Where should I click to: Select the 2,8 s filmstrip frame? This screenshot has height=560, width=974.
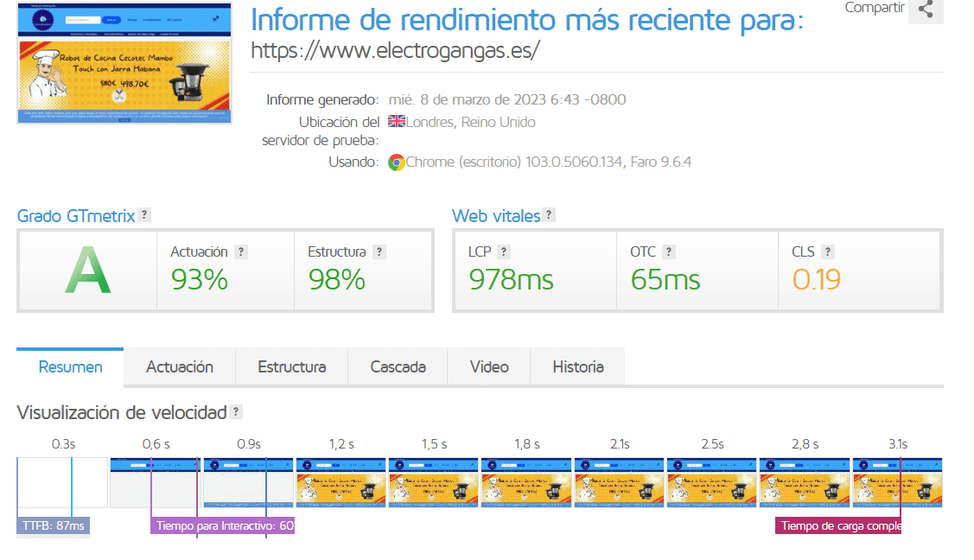coord(805,482)
